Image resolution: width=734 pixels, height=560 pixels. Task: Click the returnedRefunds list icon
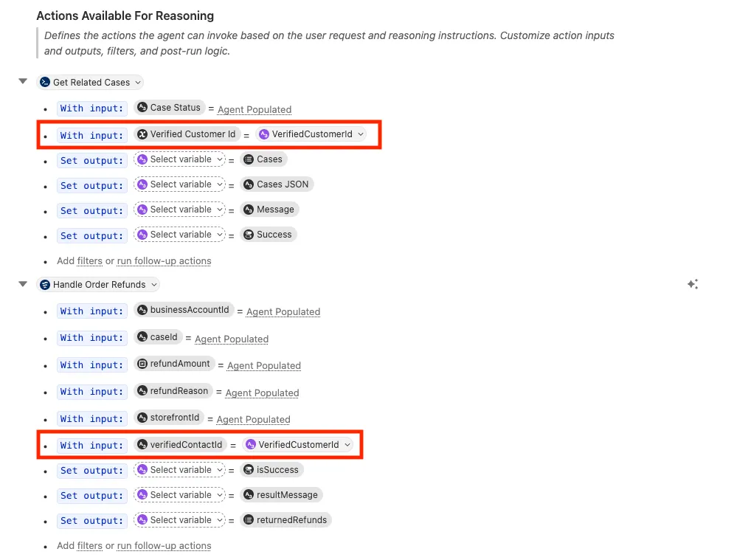coord(249,520)
